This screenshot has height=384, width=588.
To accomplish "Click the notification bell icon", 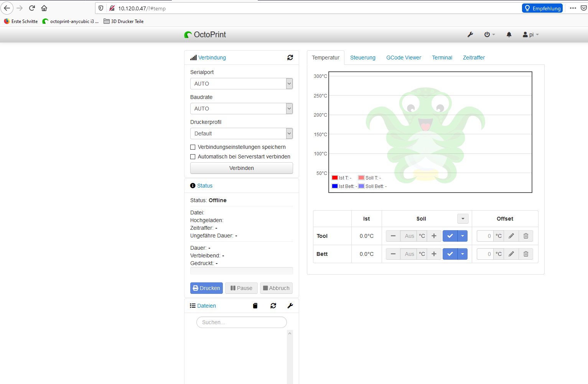I will [x=509, y=35].
